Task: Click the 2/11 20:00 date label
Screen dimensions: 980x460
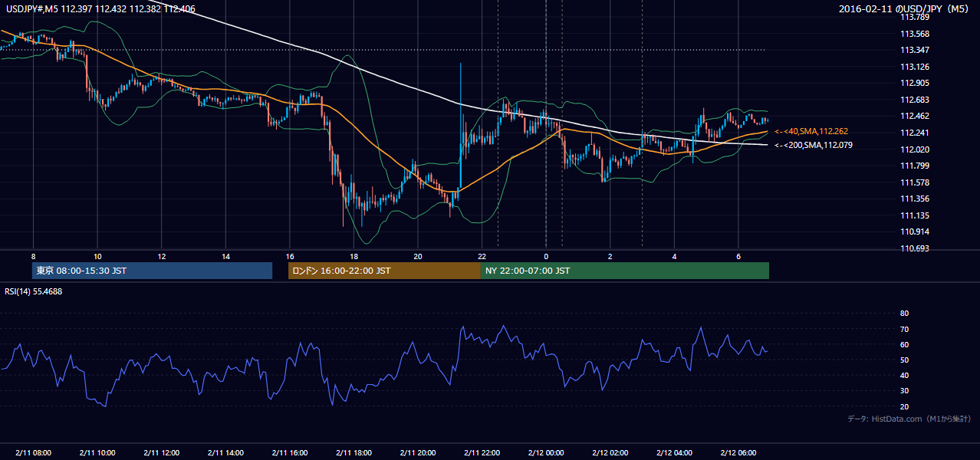Action: point(417,453)
